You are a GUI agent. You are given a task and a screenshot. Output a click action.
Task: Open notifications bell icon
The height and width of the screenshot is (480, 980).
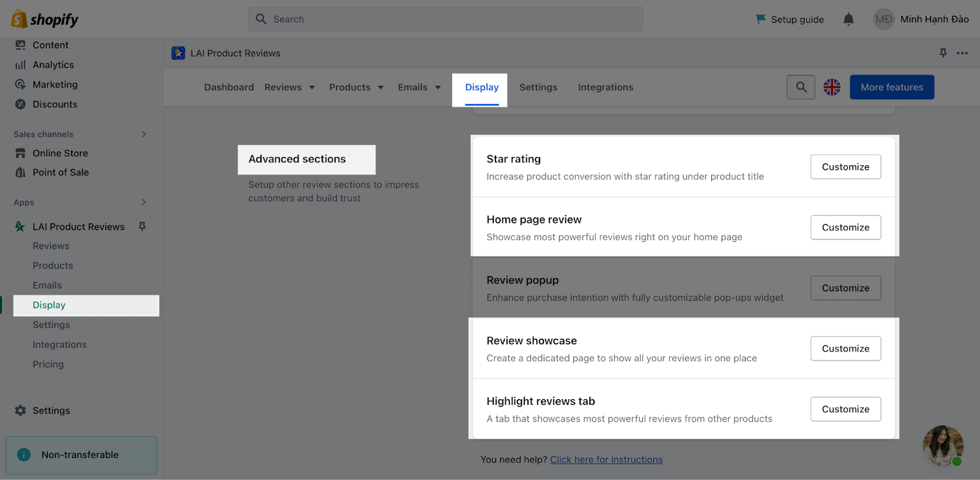848,19
